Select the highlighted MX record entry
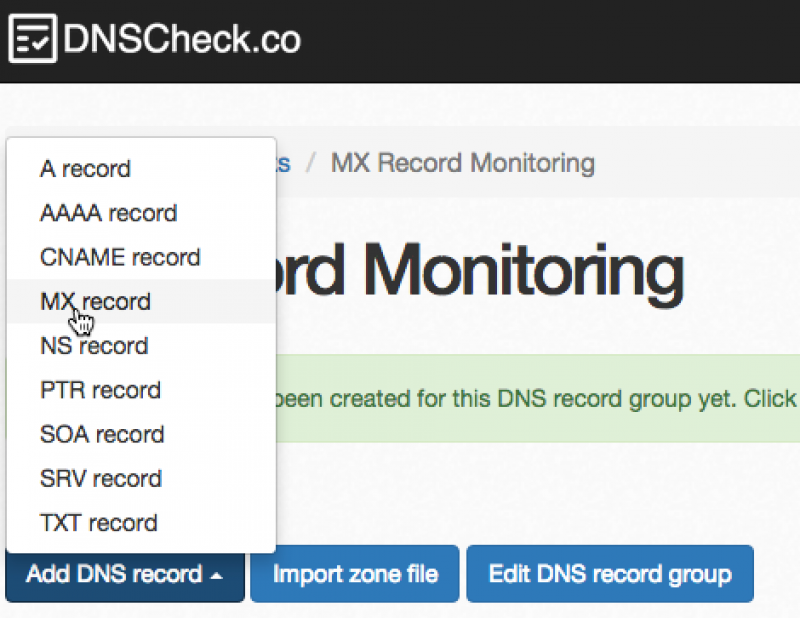This screenshot has width=800, height=618. pos(95,301)
